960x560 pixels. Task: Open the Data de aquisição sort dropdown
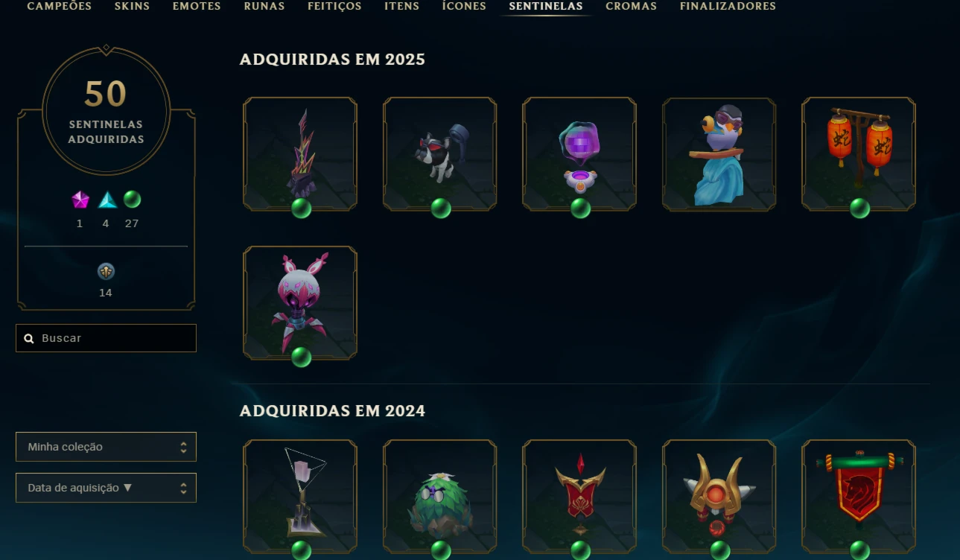tap(106, 488)
